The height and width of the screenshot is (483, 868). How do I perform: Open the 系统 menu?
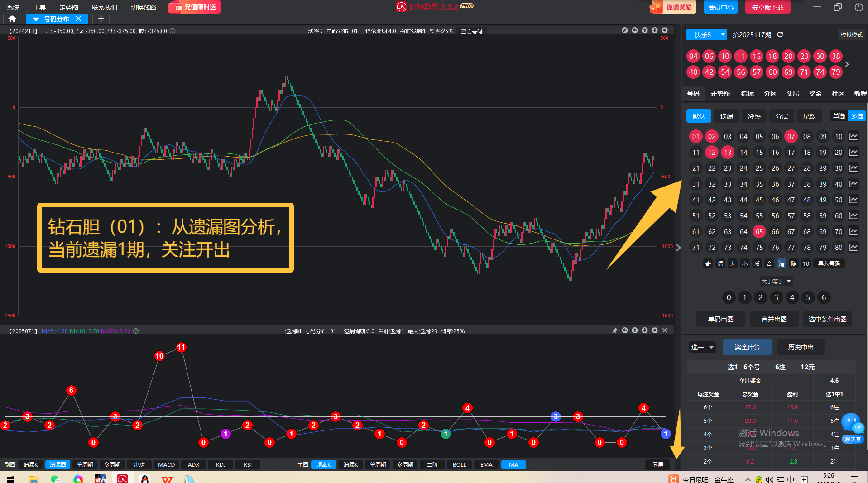(14, 7)
